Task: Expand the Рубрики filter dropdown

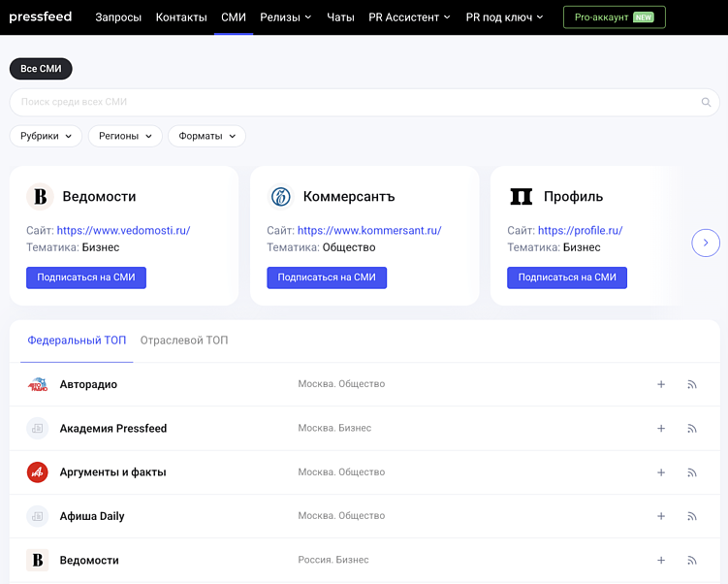Action: tap(46, 136)
